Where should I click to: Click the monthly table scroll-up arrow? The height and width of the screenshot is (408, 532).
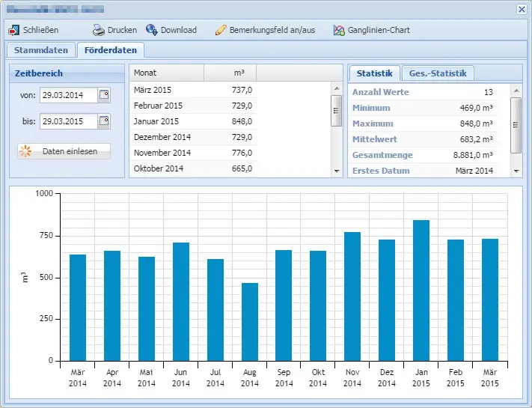pos(337,88)
